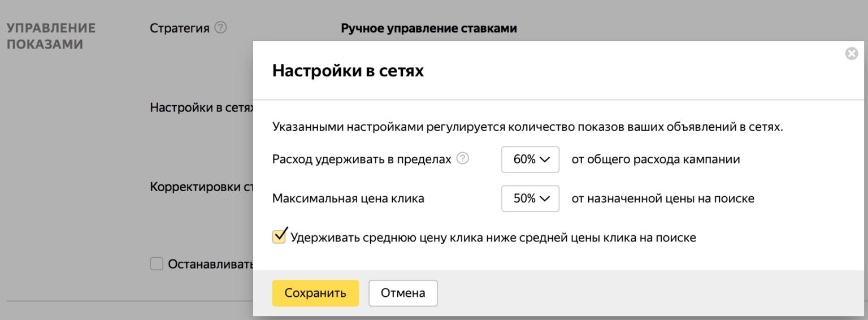
Task: Click the Расход удерживать в пределах label
Action: point(362,159)
